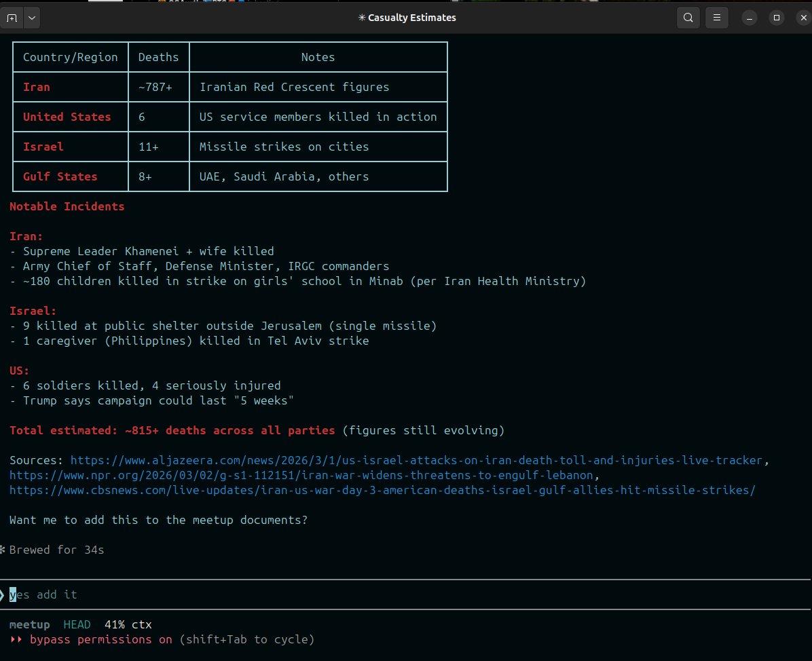
Task: Open the hamburger main menu
Action: [x=717, y=18]
